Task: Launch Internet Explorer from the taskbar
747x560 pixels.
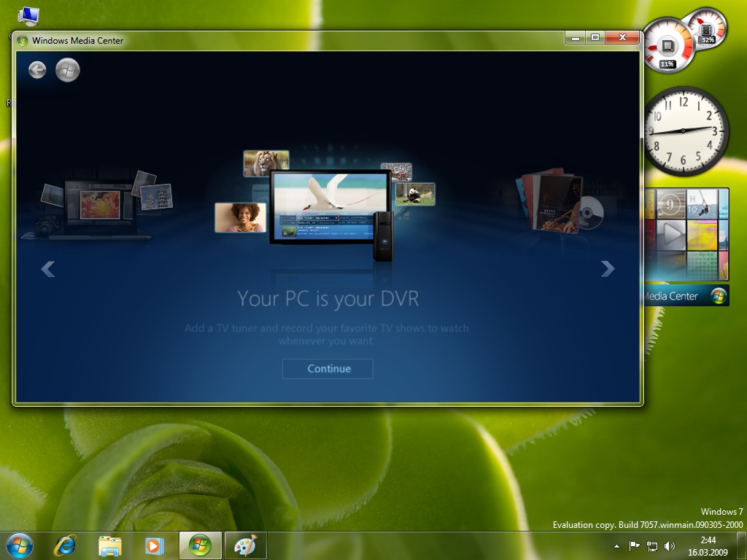Action: (x=65, y=545)
